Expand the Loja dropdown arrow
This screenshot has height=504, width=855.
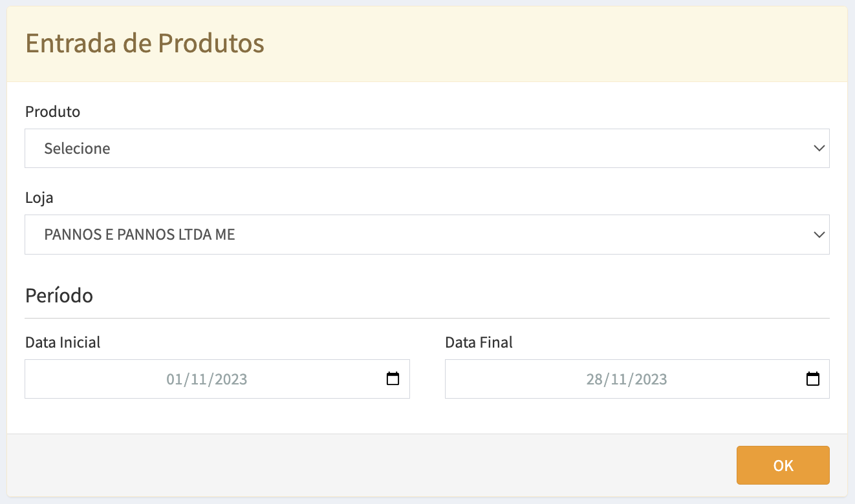[x=819, y=234]
